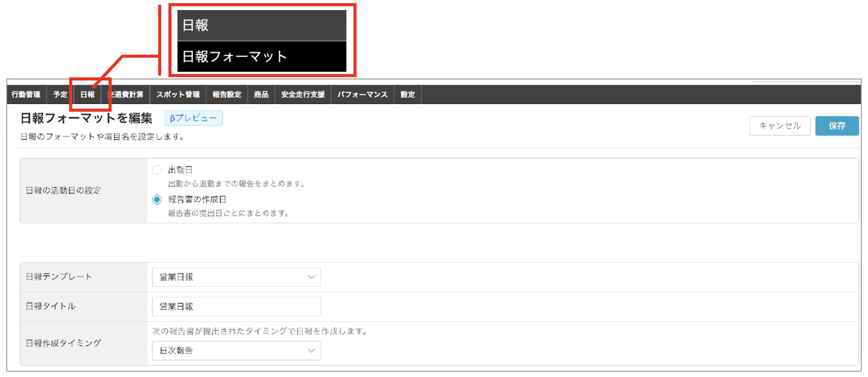
Task: Expand the 日報テンプレート dropdown
Action: 236,277
